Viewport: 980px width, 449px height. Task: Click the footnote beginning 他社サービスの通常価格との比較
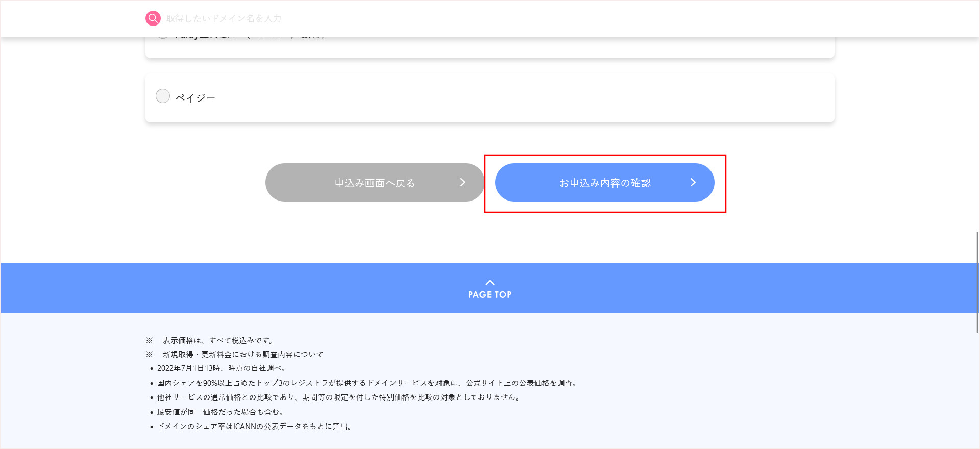click(339, 397)
